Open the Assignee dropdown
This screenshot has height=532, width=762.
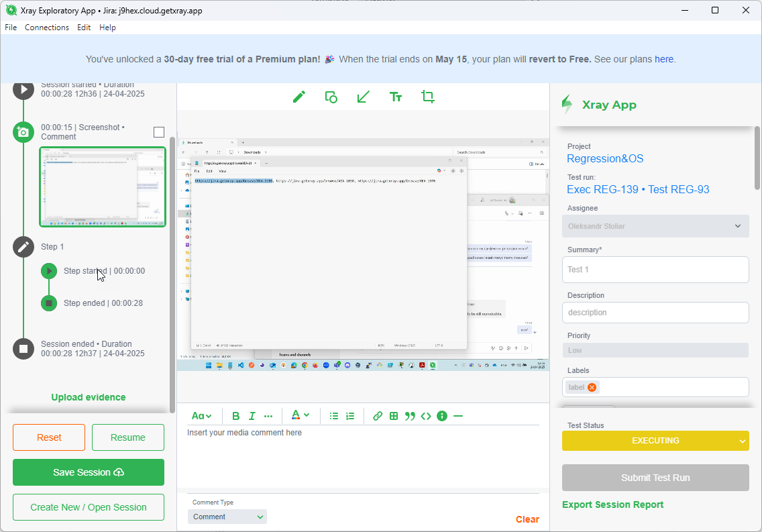[655, 226]
